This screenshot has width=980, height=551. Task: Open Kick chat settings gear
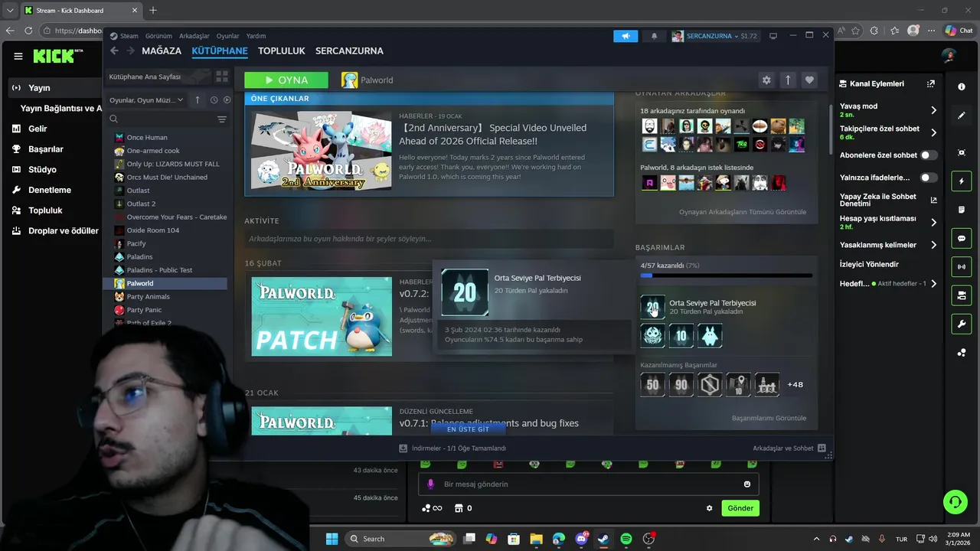709,508
